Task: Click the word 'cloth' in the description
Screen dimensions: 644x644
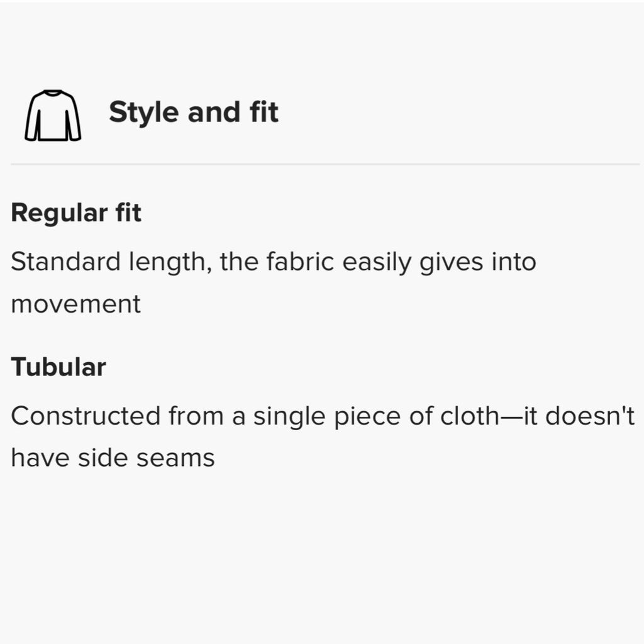Action: [470, 416]
